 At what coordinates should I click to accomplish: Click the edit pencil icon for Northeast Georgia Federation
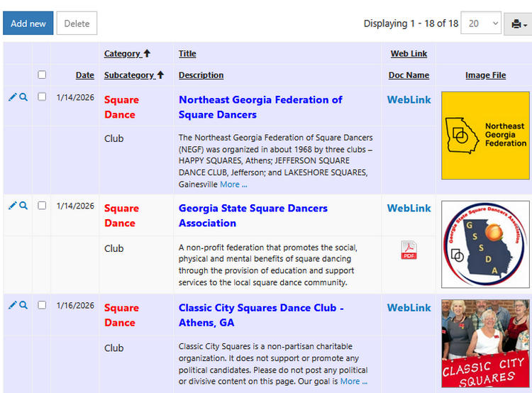(12, 97)
